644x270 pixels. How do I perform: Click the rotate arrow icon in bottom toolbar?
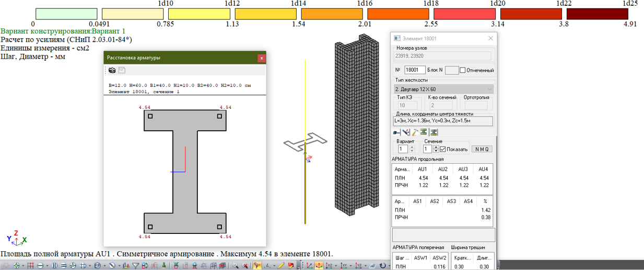[x=383, y=266]
